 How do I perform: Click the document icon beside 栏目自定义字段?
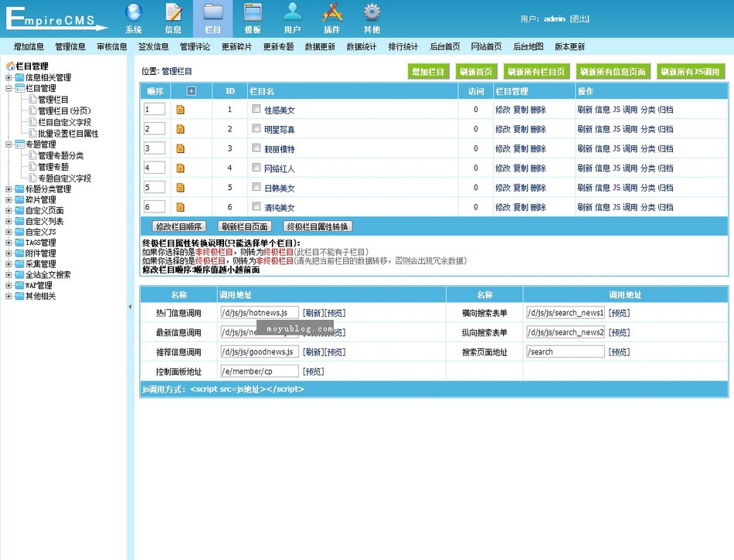[x=32, y=121]
